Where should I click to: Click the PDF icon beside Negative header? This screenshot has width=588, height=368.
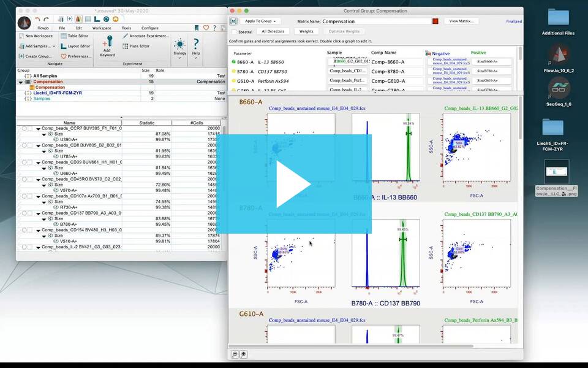[428, 53]
